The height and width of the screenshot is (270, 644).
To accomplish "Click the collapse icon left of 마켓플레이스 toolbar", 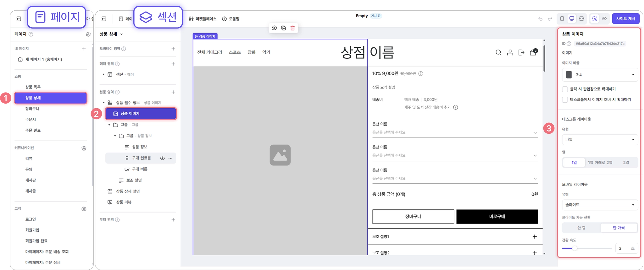I will pos(104,19).
